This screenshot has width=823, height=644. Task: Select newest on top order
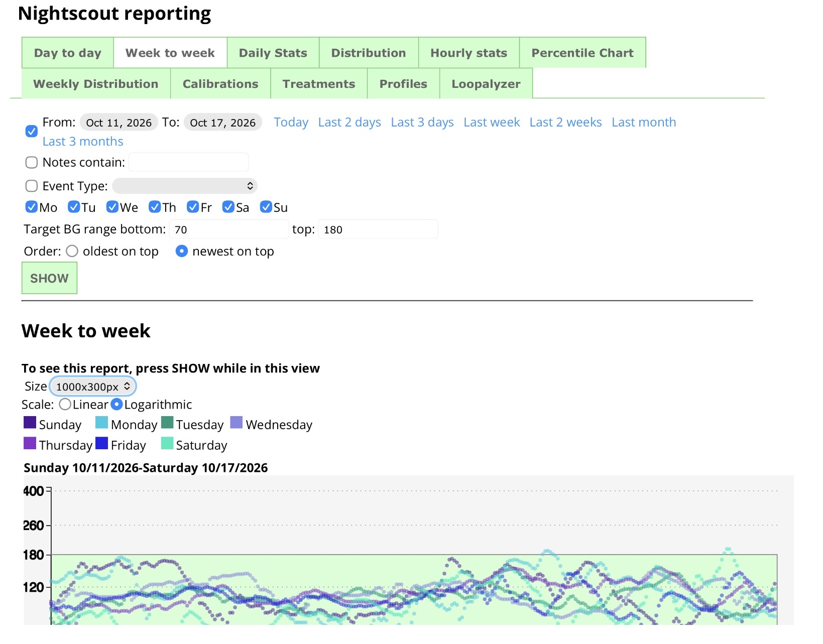tap(182, 251)
